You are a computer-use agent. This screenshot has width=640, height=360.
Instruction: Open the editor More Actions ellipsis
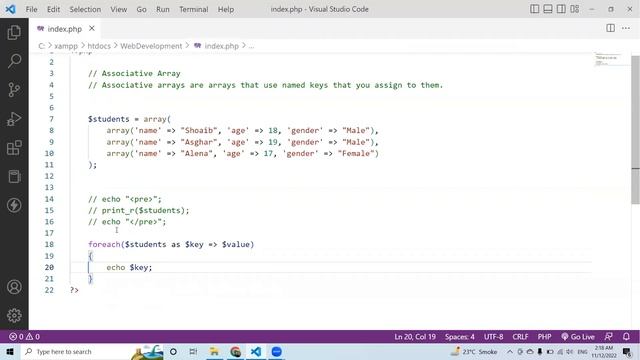[626, 28]
